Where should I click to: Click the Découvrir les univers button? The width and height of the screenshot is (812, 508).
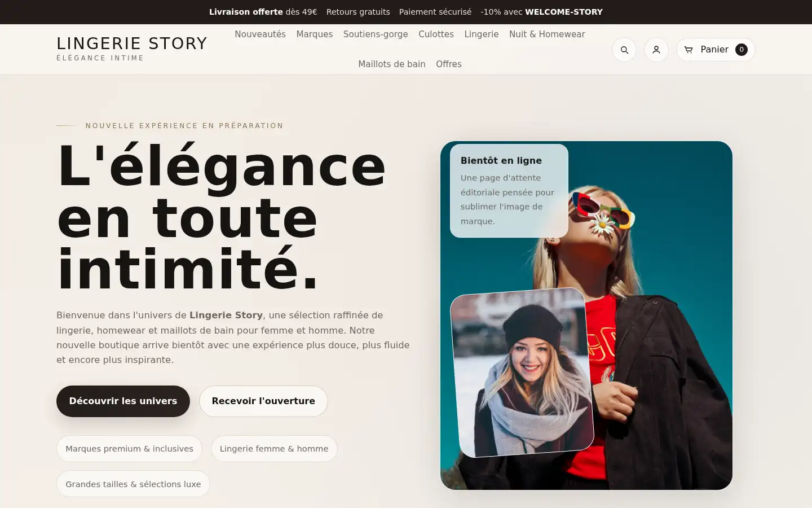click(123, 401)
